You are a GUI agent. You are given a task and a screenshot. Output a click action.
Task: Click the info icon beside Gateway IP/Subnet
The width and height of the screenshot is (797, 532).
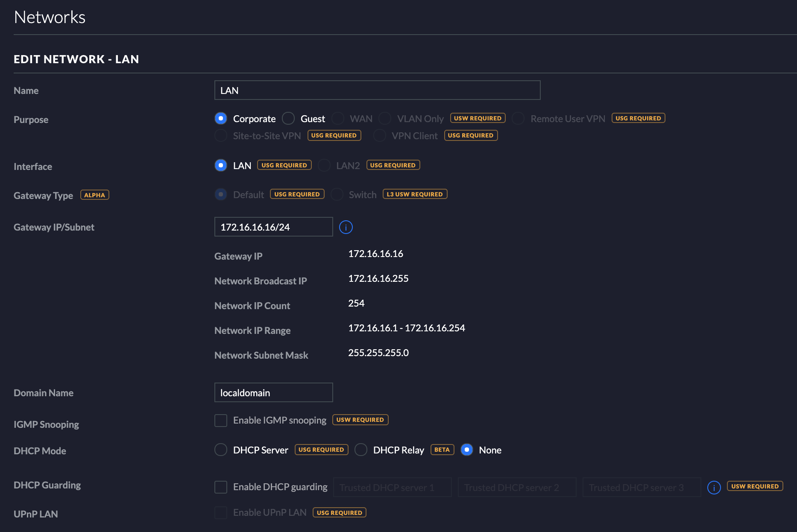[x=346, y=227]
